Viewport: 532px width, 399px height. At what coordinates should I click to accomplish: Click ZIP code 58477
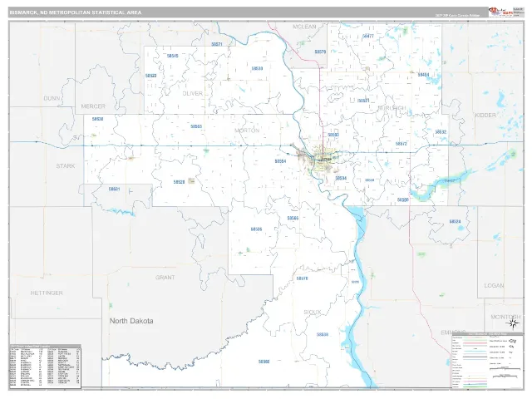coord(368,36)
